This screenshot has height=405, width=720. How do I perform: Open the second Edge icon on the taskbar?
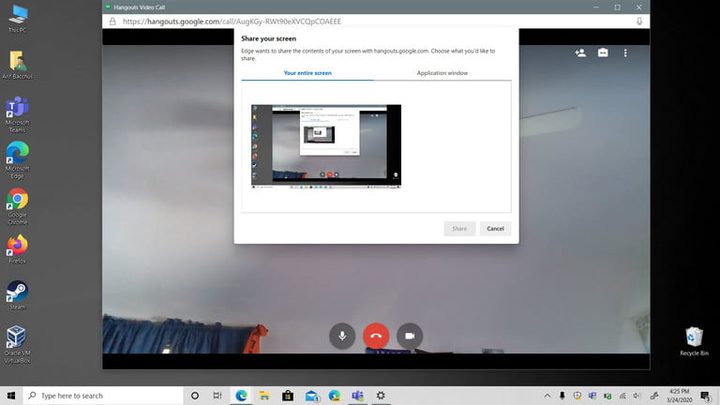pyautogui.click(x=334, y=395)
